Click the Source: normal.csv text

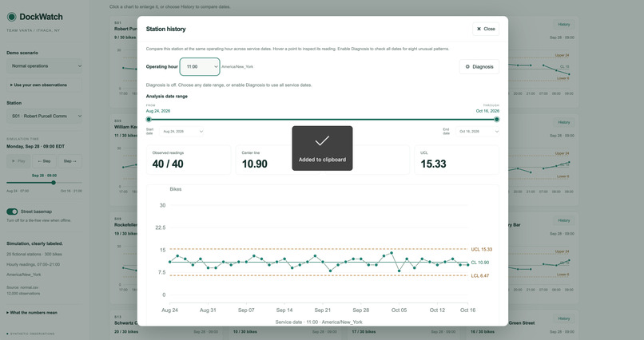click(x=22, y=287)
